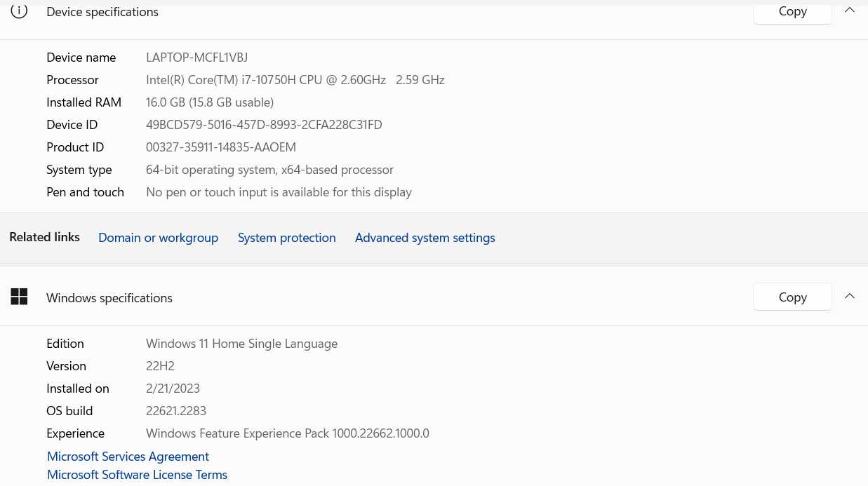The image size is (868, 486).
Task: Open System protection link
Action: pos(286,238)
